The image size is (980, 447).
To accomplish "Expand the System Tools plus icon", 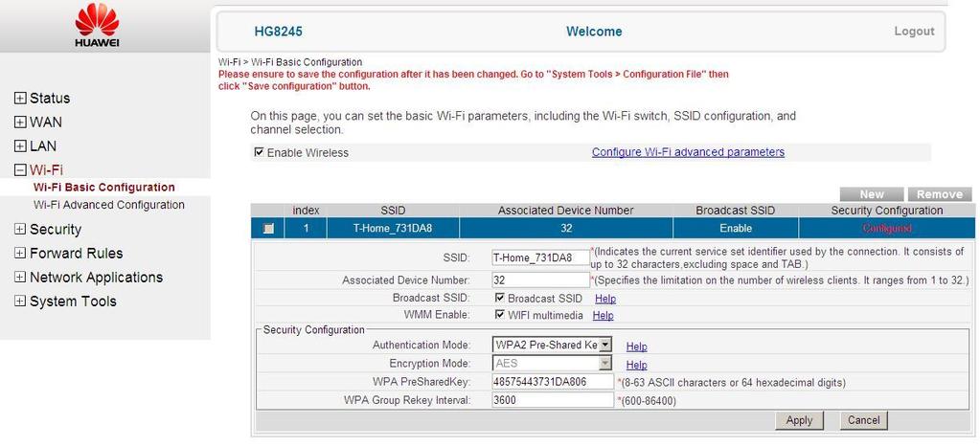I will tap(20, 301).
